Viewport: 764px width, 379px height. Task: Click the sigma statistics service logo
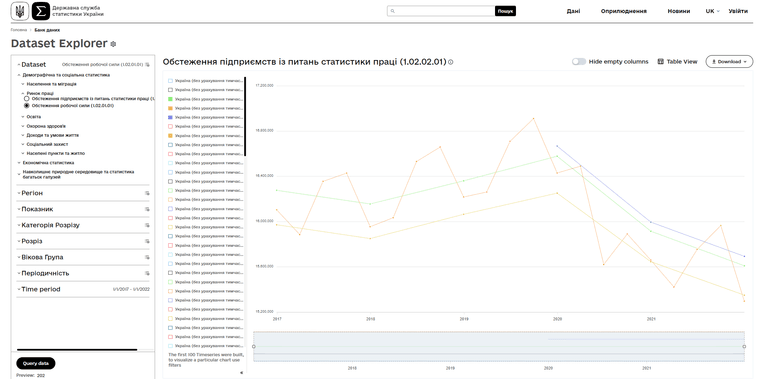(41, 11)
